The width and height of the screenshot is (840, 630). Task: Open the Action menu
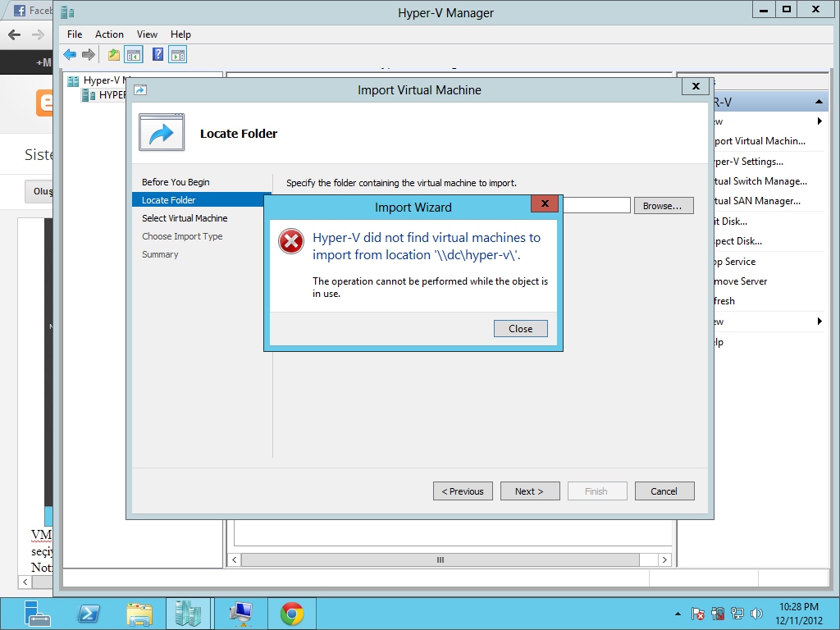(x=109, y=34)
